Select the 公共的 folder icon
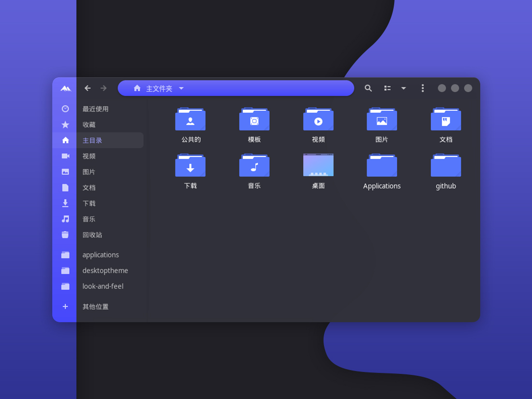Screen dimensions: 532x399 tap(191, 119)
